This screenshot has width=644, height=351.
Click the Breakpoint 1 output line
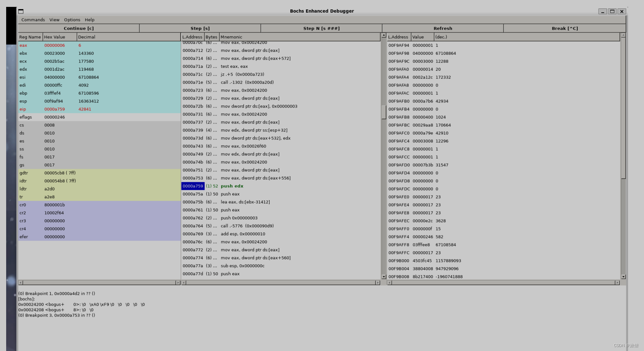click(x=57, y=293)
